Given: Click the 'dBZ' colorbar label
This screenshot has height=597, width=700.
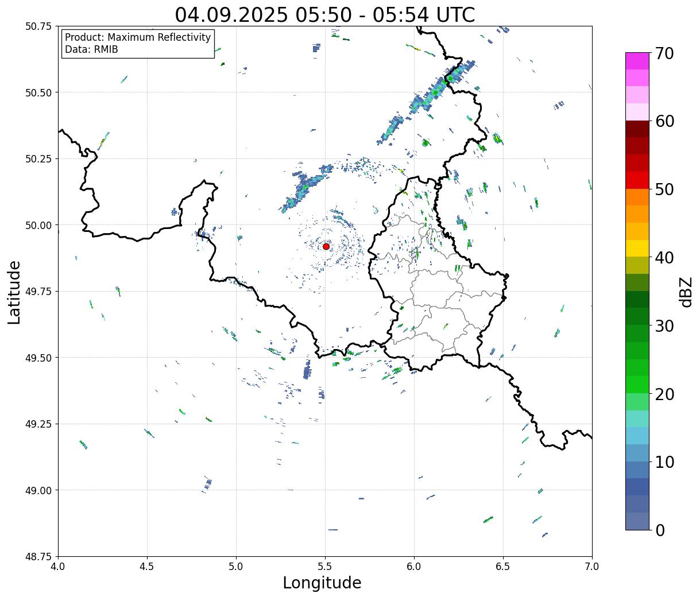Looking at the screenshot, I should [686, 292].
